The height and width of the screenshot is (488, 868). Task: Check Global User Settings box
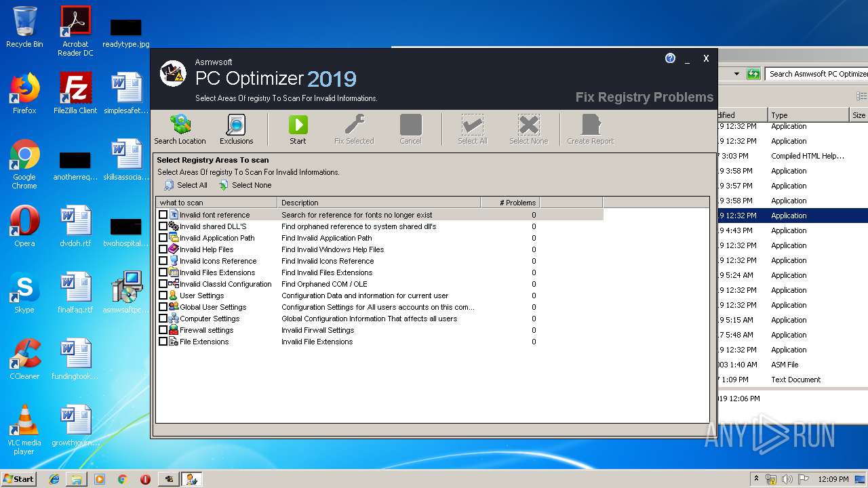point(163,307)
